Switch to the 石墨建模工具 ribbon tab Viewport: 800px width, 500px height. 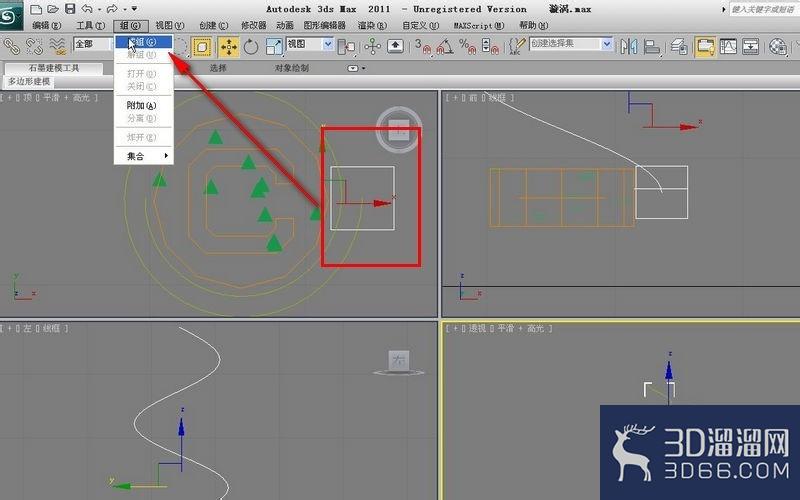[54, 68]
